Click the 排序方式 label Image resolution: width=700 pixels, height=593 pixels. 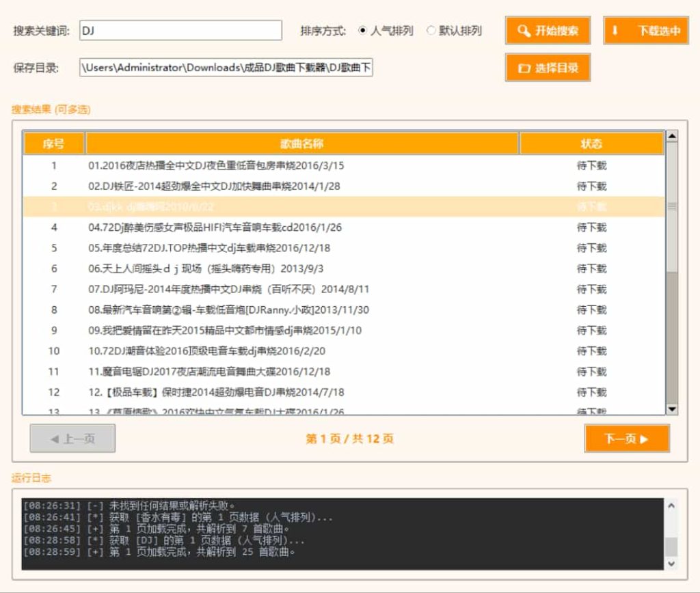coord(323,31)
